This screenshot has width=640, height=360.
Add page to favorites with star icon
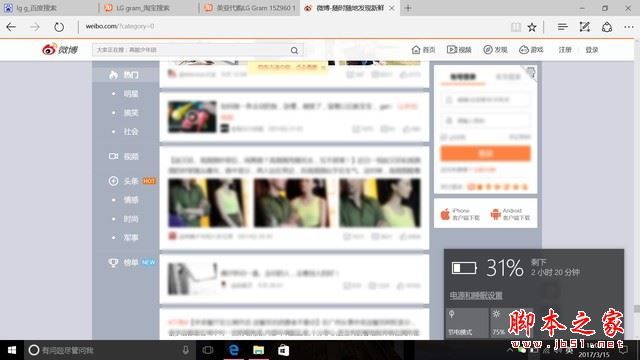(532, 27)
